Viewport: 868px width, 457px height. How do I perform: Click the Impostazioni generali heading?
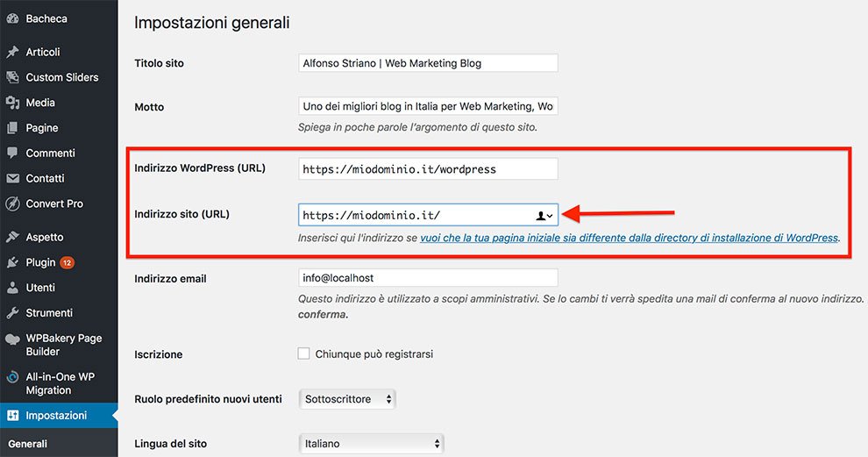click(212, 23)
